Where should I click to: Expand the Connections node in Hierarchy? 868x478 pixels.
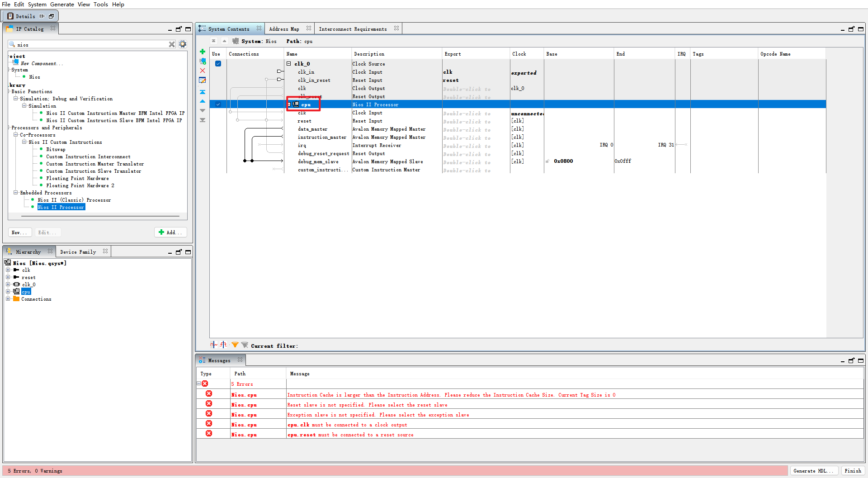8,299
